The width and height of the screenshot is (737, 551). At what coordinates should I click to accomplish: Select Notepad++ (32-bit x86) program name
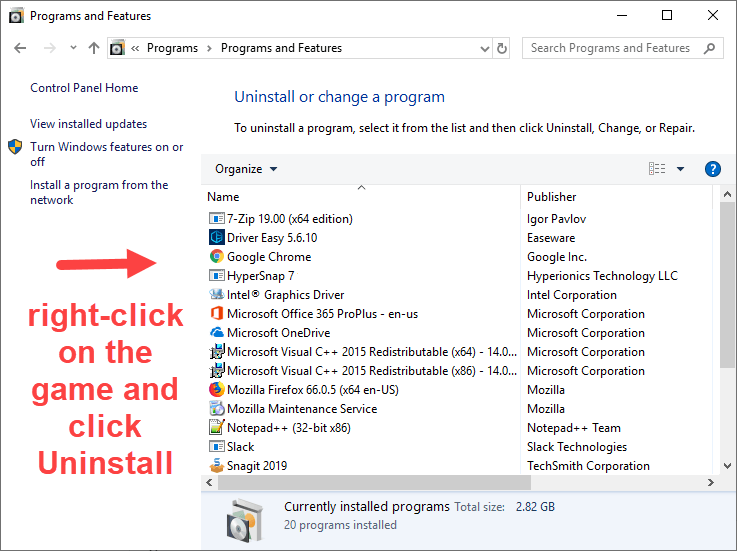(289, 428)
